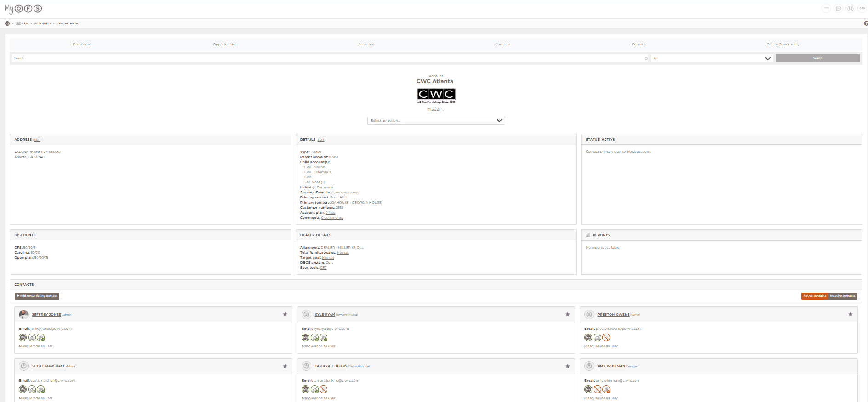Click the clear icon in search field
Screen dimensions: 868x402
pos(646,58)
